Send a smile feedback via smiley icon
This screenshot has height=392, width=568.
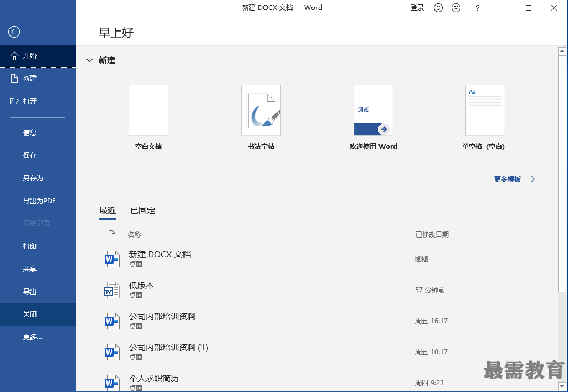(x=438, y=8)
